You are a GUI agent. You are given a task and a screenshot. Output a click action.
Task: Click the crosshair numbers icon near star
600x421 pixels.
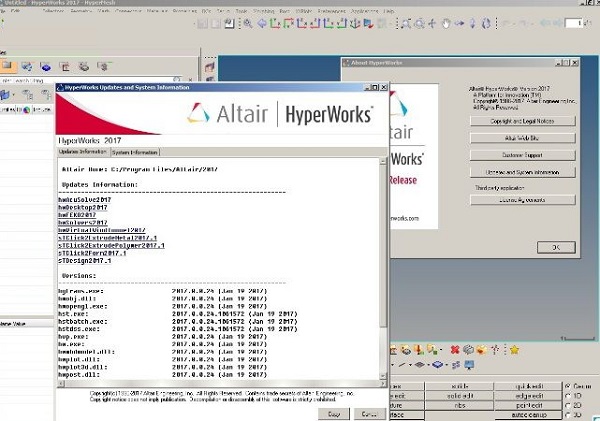click(x=496, y=349)
